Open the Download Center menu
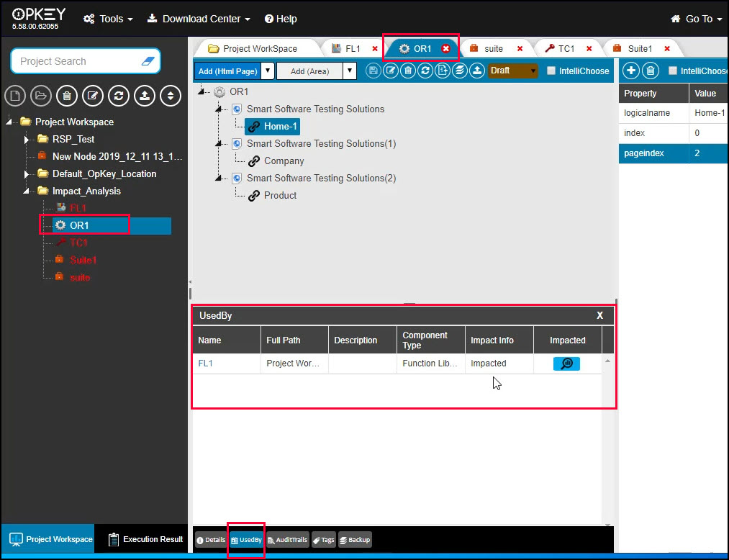This screenshot has width=729, height=560. click(x=199, y=19)
